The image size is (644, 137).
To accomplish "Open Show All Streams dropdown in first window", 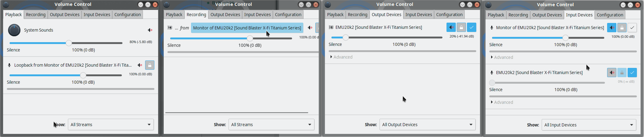I will (x=111, y=125).
